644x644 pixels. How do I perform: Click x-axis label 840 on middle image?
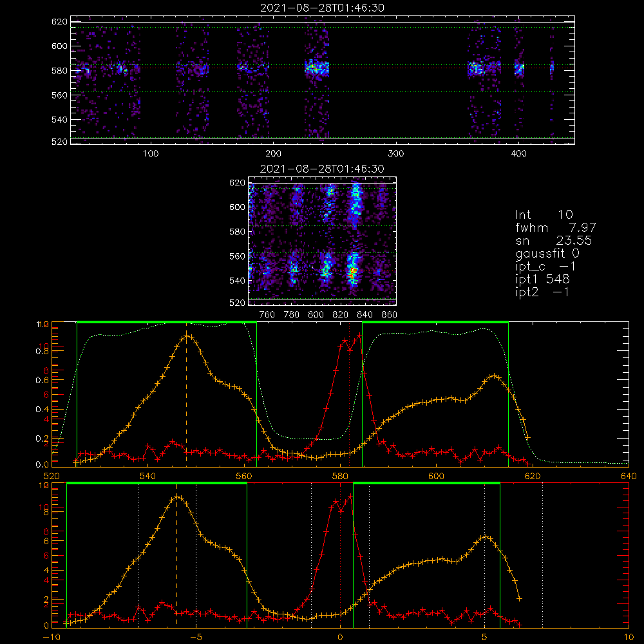[x=365, y=315]
